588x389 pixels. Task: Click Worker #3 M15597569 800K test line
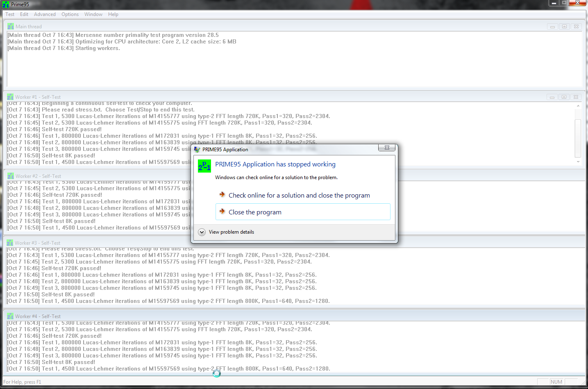tap(168, 301)
